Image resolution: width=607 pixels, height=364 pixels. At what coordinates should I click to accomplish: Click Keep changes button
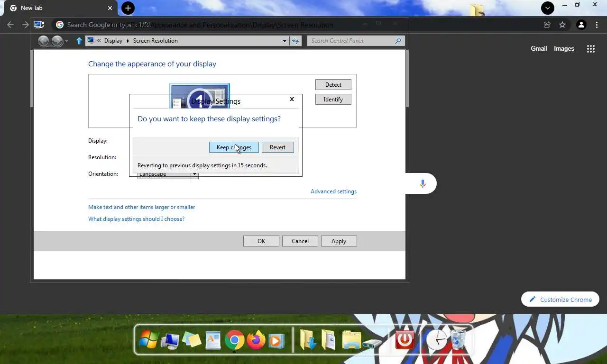click(234, 147)
